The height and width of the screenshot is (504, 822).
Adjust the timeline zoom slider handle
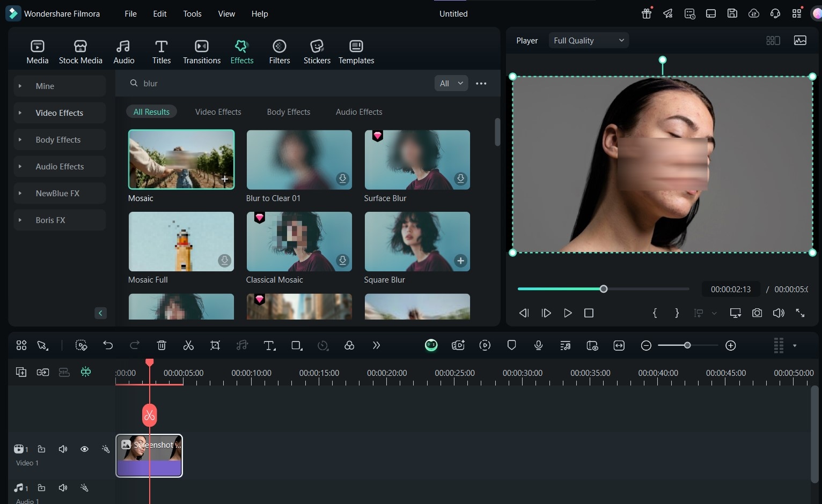click(687, 345)
